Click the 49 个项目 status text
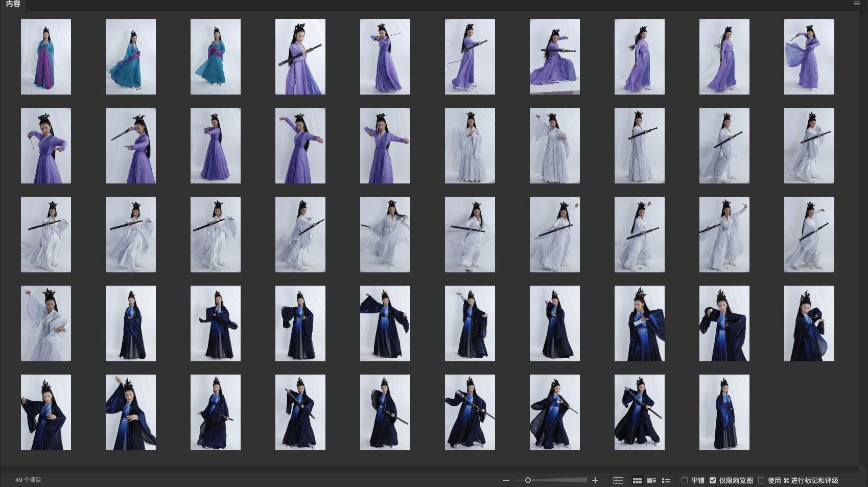This screenshot has height=487, width=868. 28,480
